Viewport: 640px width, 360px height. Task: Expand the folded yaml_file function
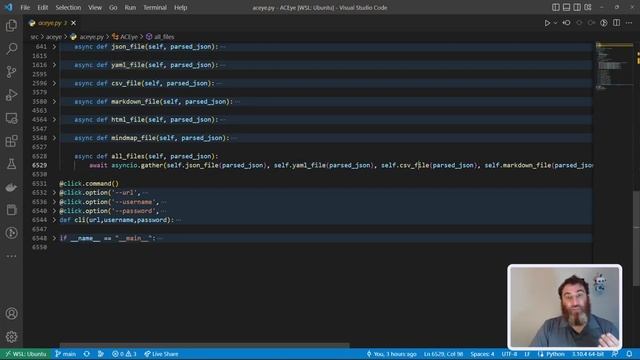tap(54, 65)
